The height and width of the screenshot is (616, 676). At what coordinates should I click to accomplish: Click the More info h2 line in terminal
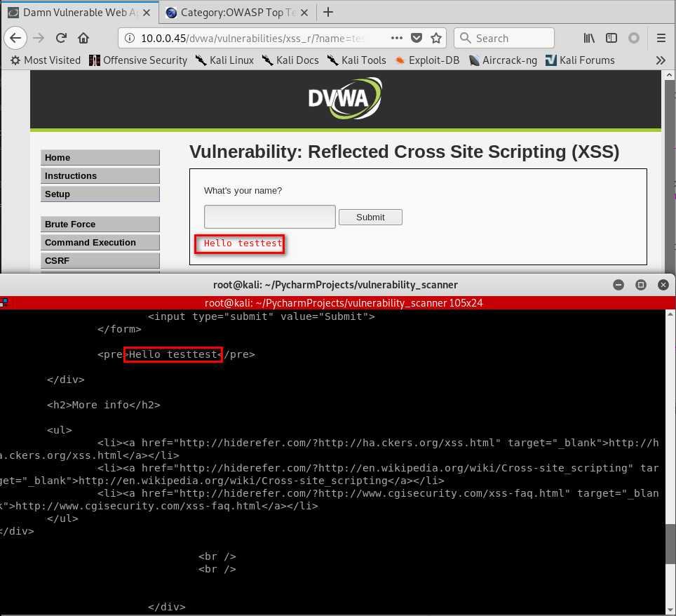(x=104, y=405)
